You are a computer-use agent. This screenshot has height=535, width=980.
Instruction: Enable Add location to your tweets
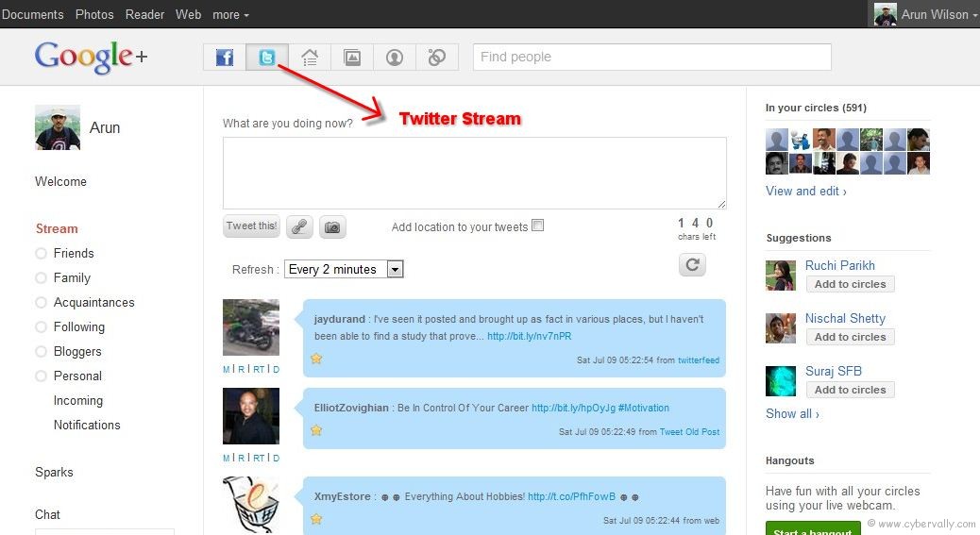point(537,226)
